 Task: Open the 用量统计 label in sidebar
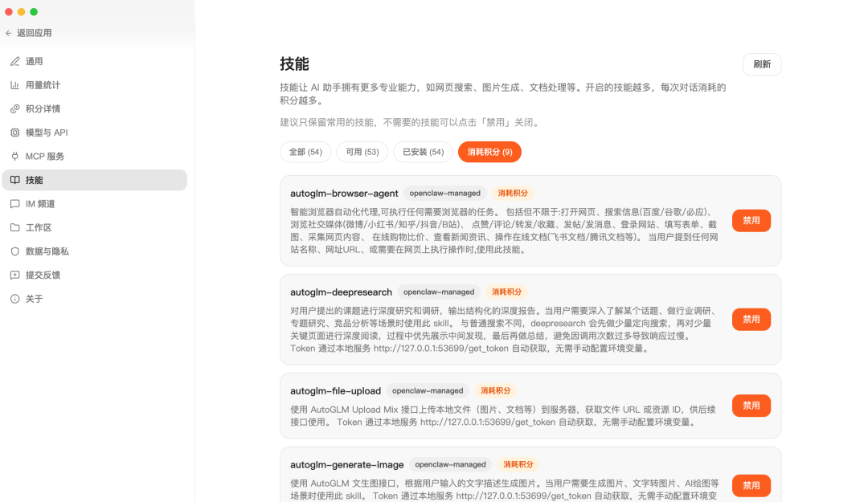pos(43,85)
